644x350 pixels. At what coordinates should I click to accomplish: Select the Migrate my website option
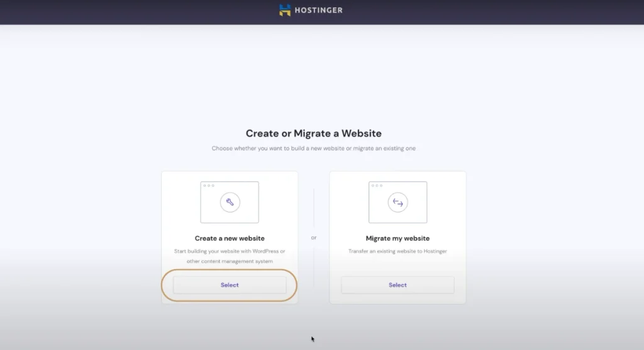(397, 285)
